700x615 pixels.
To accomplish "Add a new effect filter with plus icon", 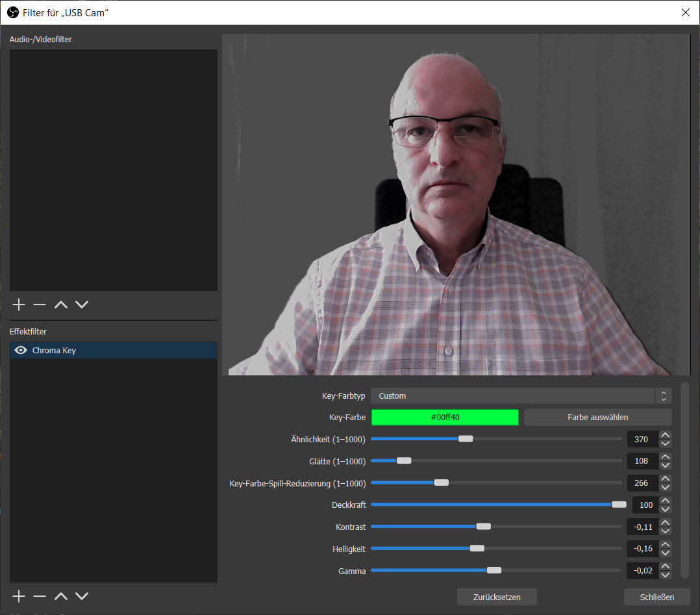I will [x=19, y=596].
